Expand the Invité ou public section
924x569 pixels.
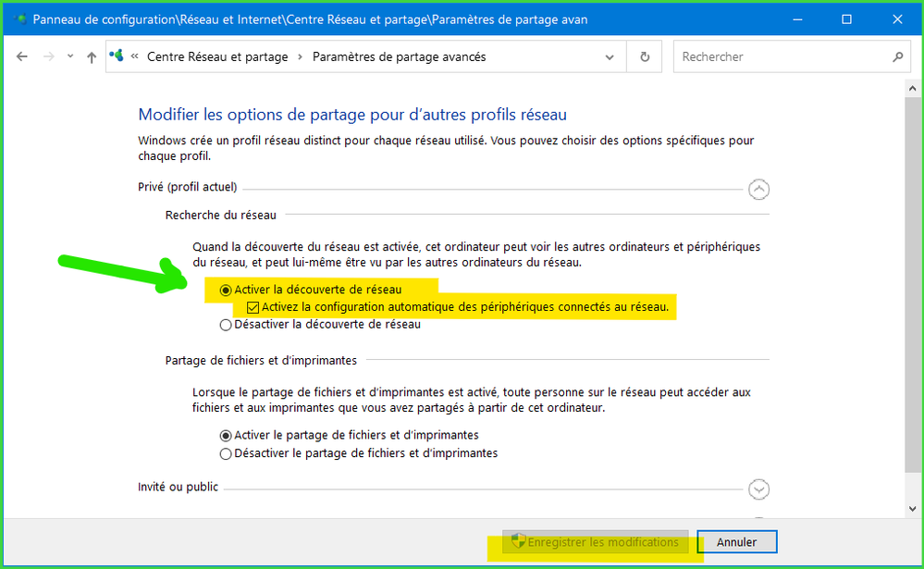(x=758, y=489)
